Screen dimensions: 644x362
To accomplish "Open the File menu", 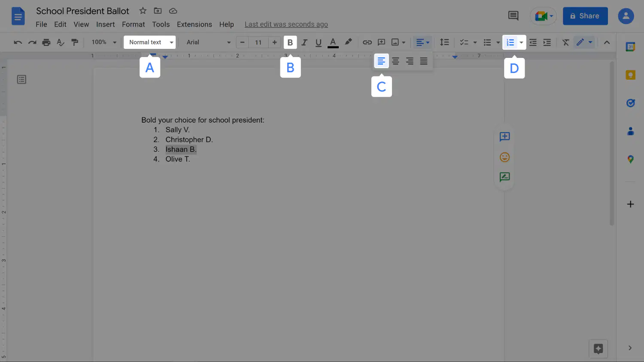I will coord(41,24).
